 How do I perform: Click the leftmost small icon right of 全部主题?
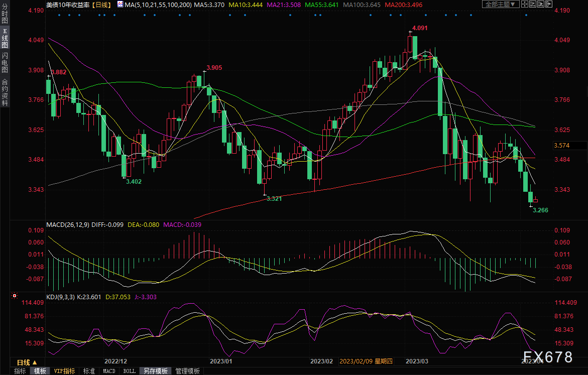526,4
